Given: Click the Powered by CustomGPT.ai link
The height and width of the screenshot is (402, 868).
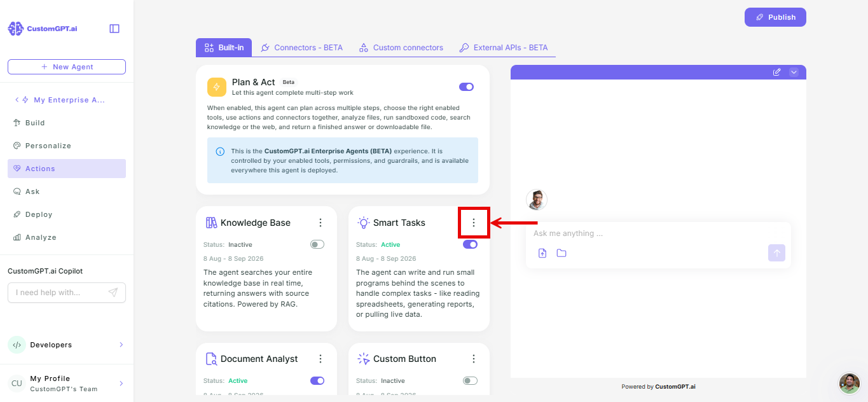Looking at the screenshot, I should pos(658,387).
